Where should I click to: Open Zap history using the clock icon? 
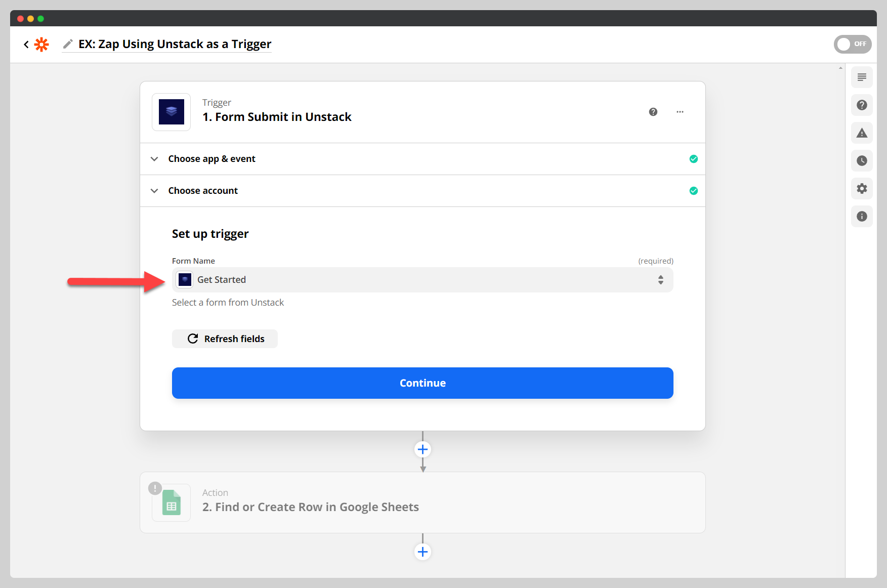point(862,160)
